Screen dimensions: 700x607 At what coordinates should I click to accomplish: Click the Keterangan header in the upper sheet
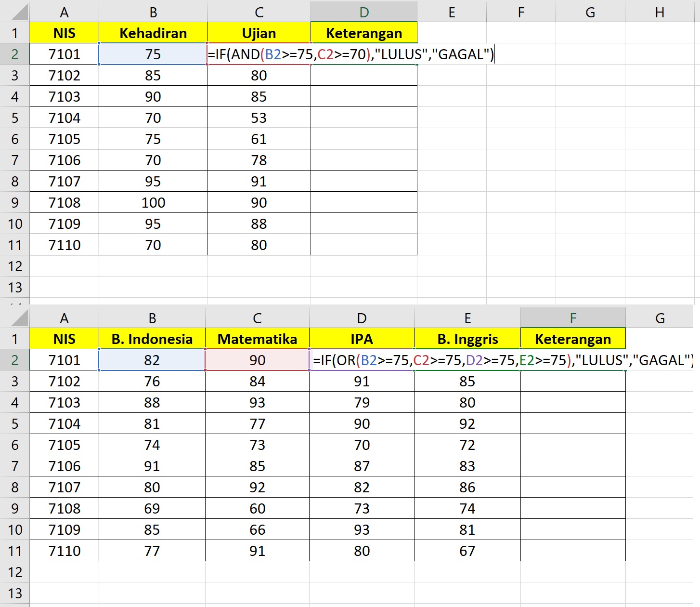[x=364, y=33]
